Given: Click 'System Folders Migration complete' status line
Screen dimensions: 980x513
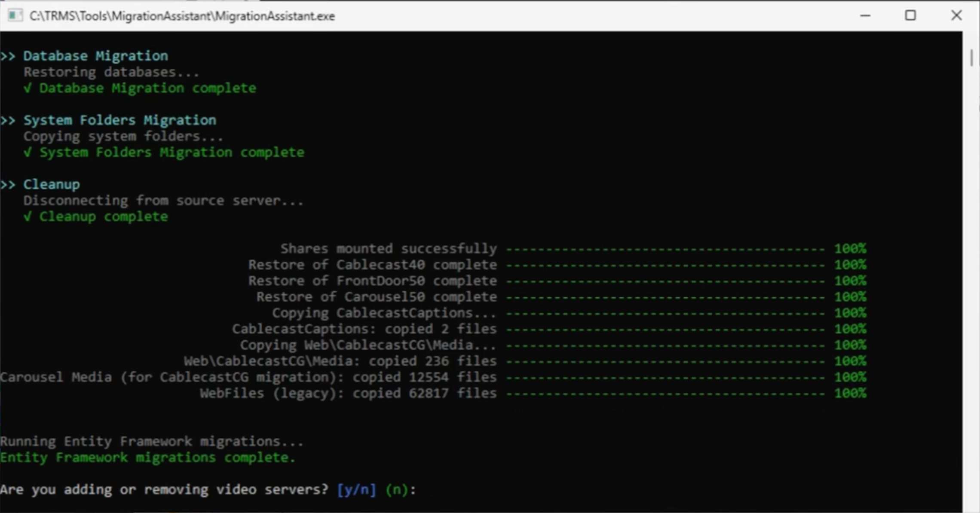Looking at the screenshot, I should (x=172, y=152).
